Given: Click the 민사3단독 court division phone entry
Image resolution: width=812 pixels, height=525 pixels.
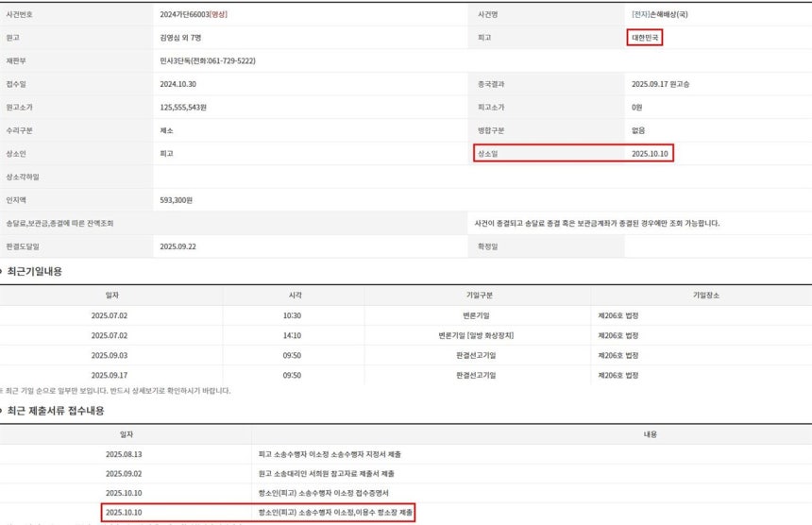Looking at the screenshot, I should 208,60.
